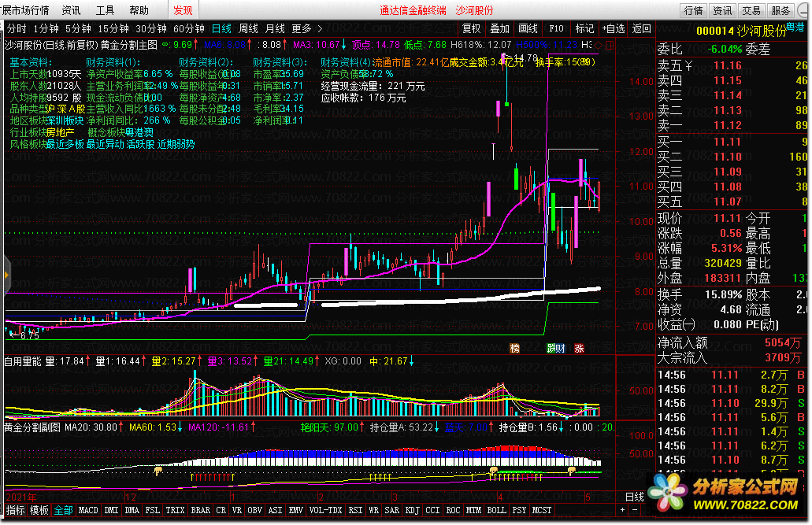Select 全部 indicator category
This screenshot has width=812, height=525.
[x=63, y=510]
